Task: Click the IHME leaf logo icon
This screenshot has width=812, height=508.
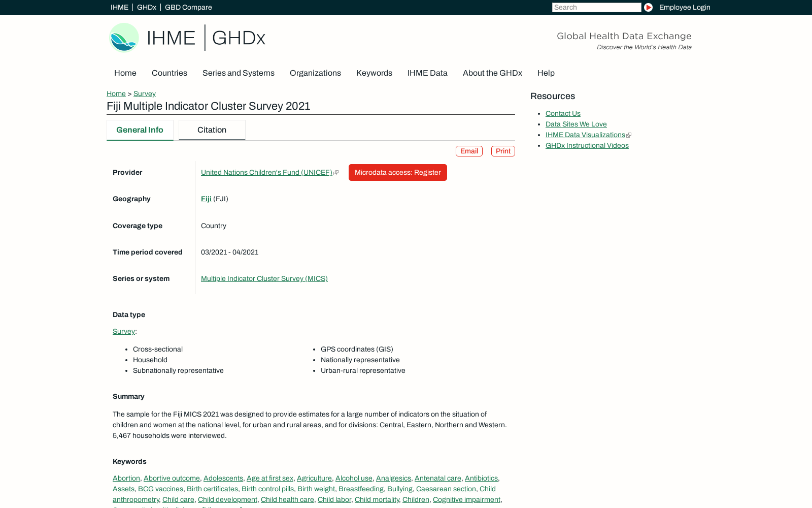Action: point(124,38)
